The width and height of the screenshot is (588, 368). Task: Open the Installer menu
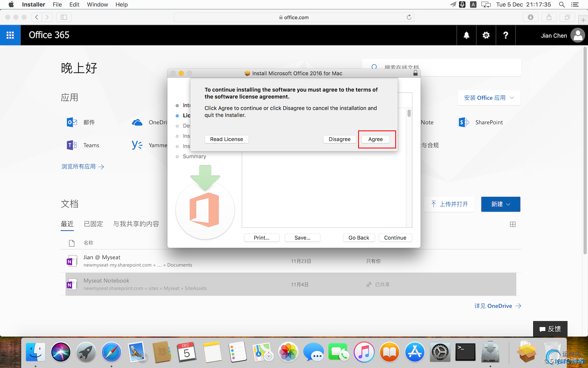(x=33, y=4)
